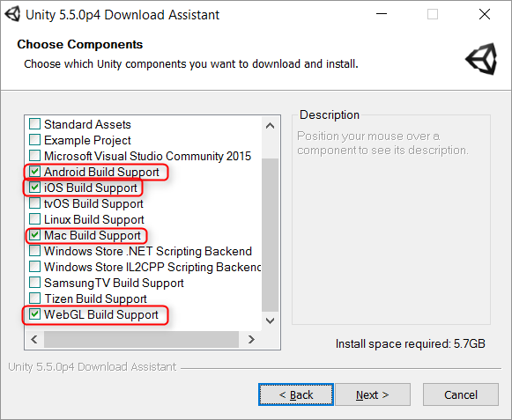This screenshot has height=420, width=512.
Task: Uncheck WebGL Build Support
Action: click(34, 314)
